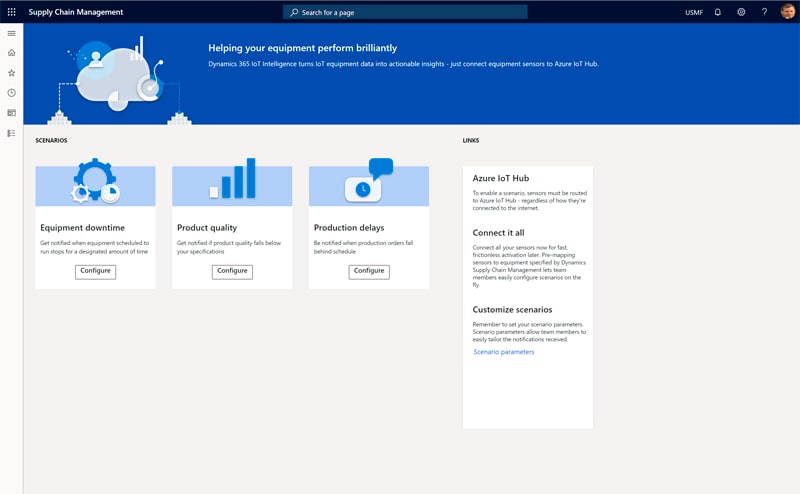Click the Search for a page field

405,12
